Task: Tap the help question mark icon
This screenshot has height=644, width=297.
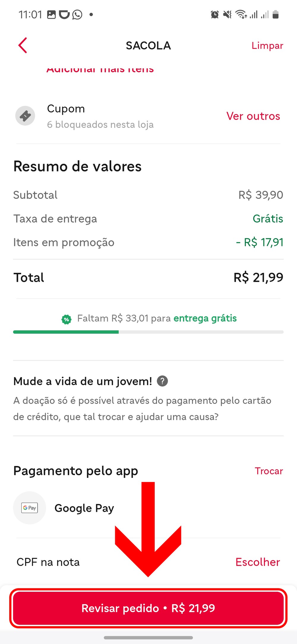Action: pyautogui.click(x=162, y=381)
